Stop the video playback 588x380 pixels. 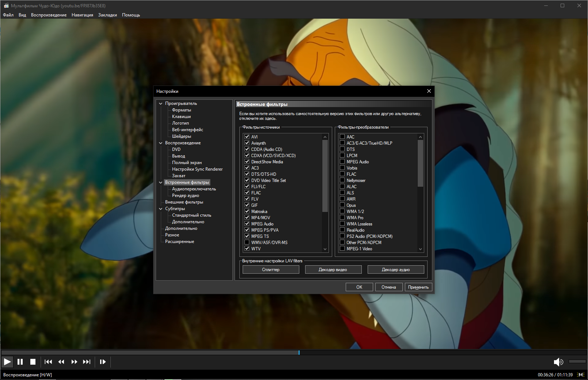click(33, 362)
